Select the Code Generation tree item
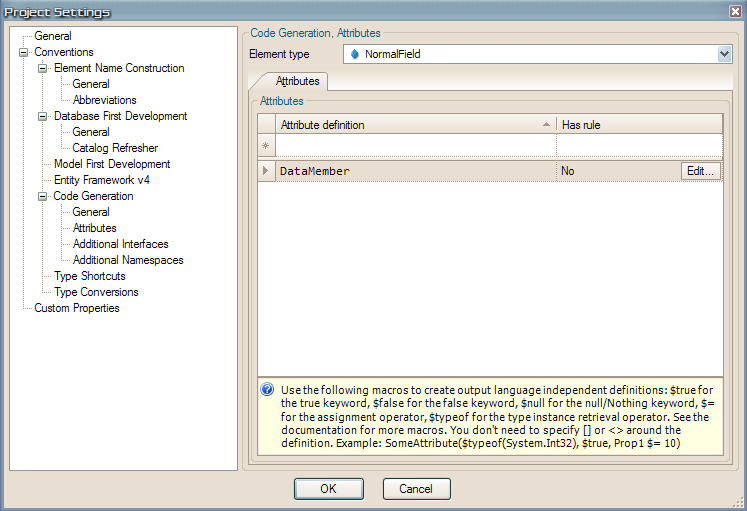Screen dimensions: 747x511 coord(93,196)
